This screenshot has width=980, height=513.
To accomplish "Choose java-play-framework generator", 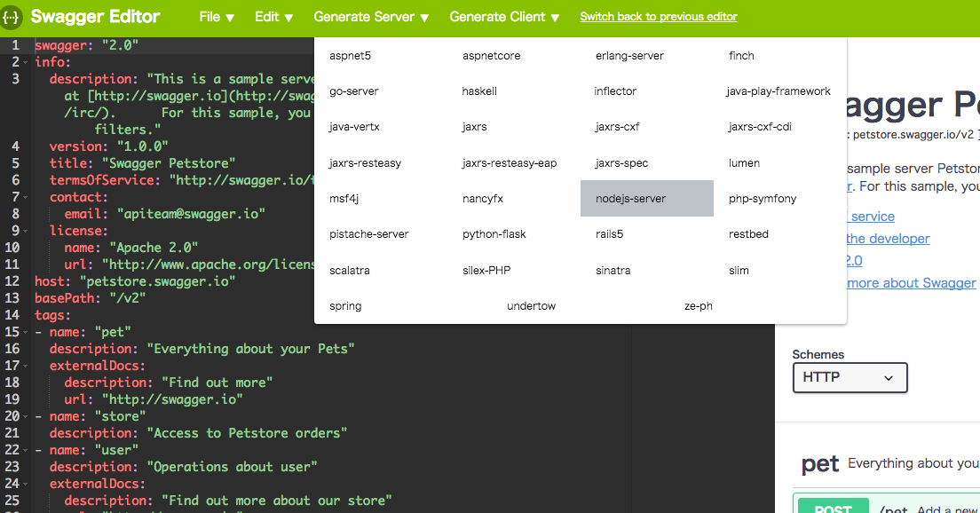I will (x=778, y=91).
